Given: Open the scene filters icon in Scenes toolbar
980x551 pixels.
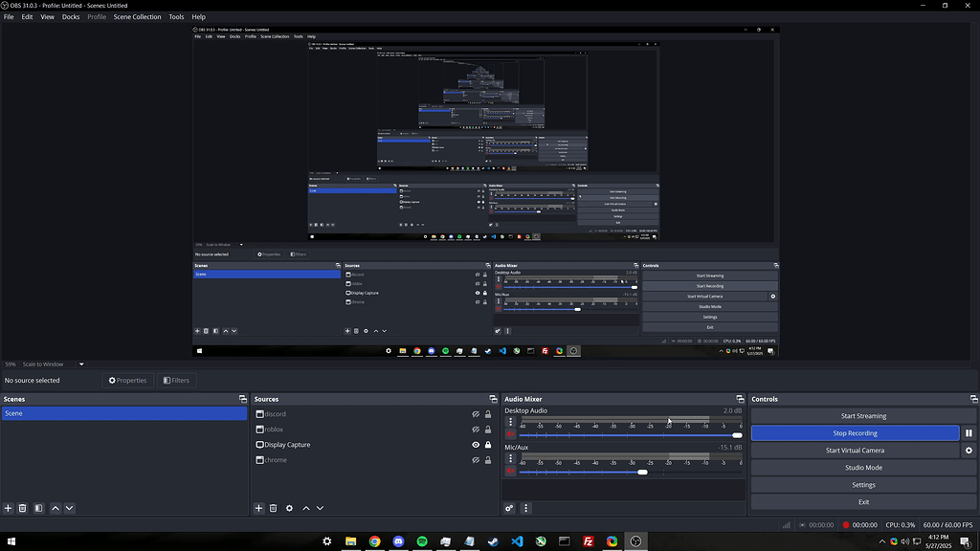Looking at the screenshot, I should [38, 508].
